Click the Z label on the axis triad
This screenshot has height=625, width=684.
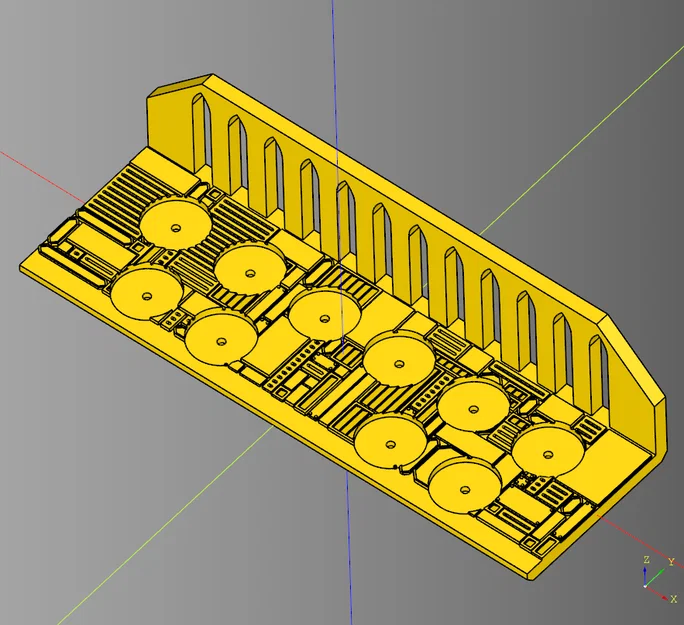(646, 560)
